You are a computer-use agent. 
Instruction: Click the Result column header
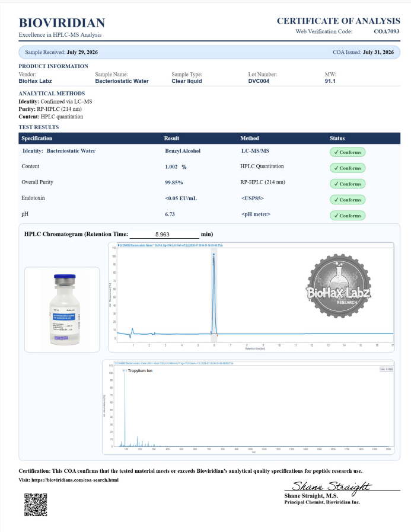[x=171, y=139]
